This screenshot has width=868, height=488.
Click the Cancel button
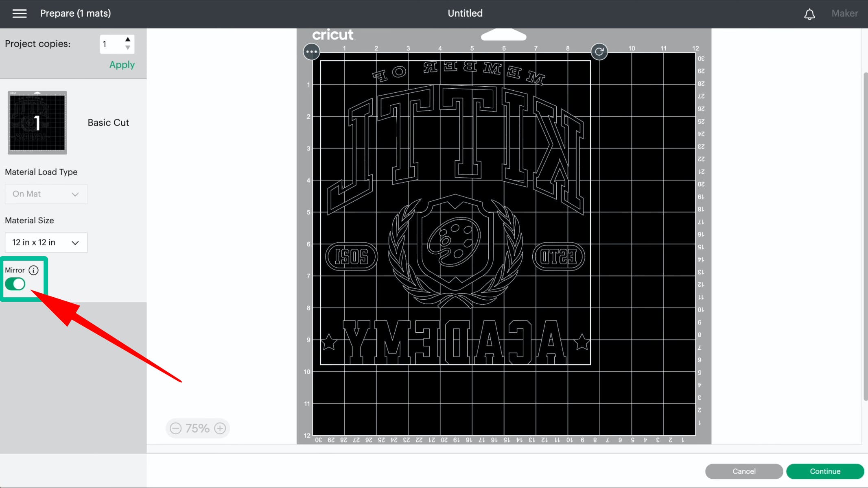tap(744, 471)
